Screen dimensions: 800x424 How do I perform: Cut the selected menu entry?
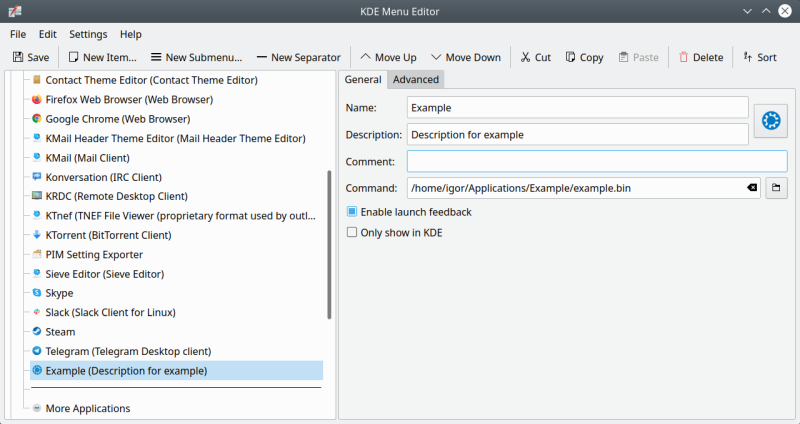point(535,57)
